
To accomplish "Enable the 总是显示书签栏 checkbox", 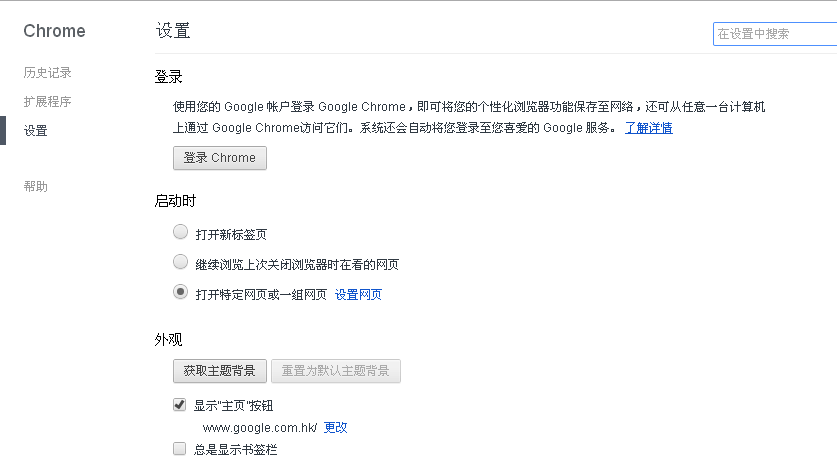I will (x=180, y=449).
